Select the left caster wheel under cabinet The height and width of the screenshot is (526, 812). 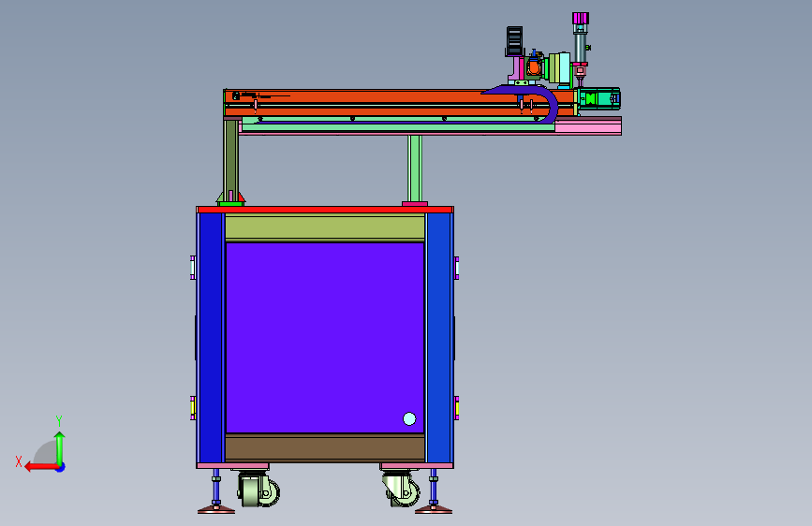(x=258, y=489)
